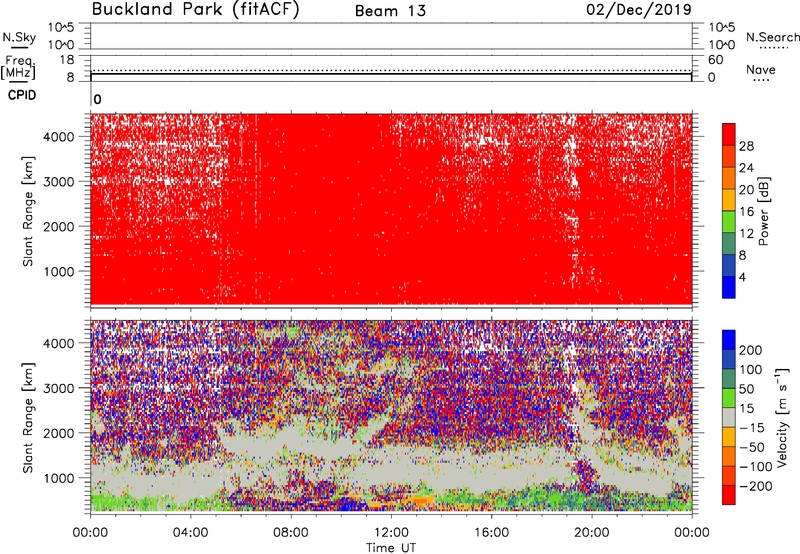Viewport: 800px width, 554px height.
Task: Click the blue top segment of velocity colorbar
Action: tap(729, 340)
